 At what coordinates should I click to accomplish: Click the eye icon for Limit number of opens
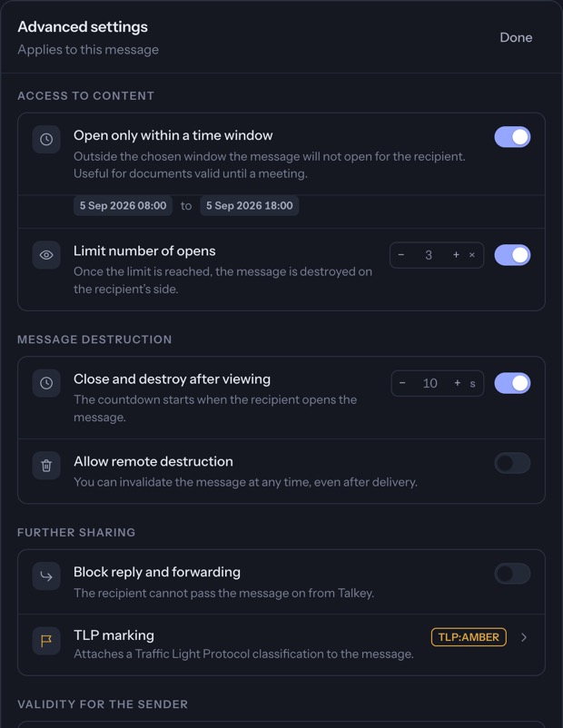click(x=46, y=255)
